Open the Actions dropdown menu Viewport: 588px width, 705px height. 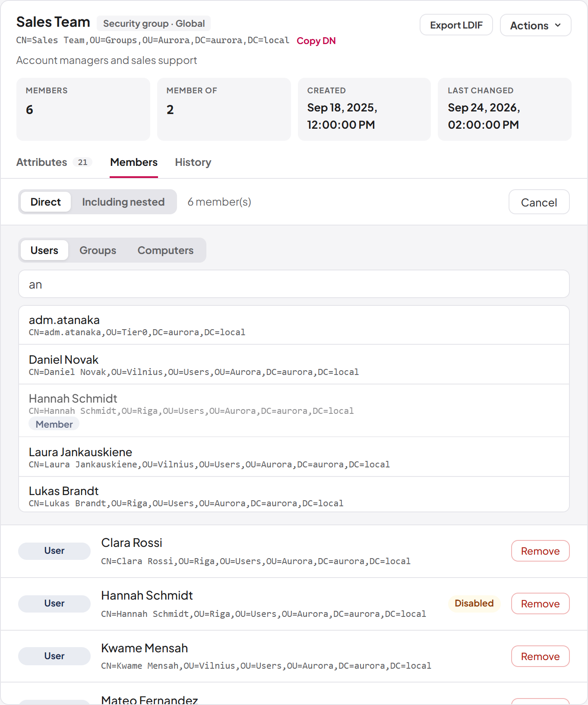pos(535,25)
